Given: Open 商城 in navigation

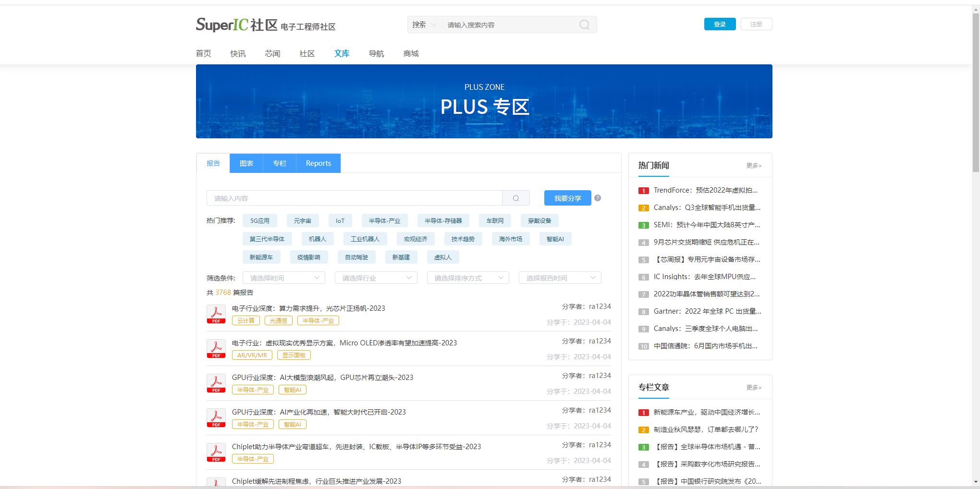Looking at the screenshot, I should click(x=411, y=53).
